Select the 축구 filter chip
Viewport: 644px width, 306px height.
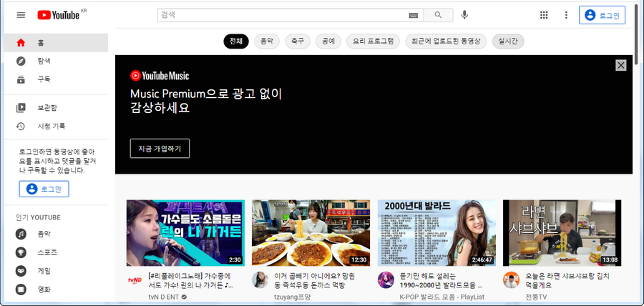pos(298,41)
